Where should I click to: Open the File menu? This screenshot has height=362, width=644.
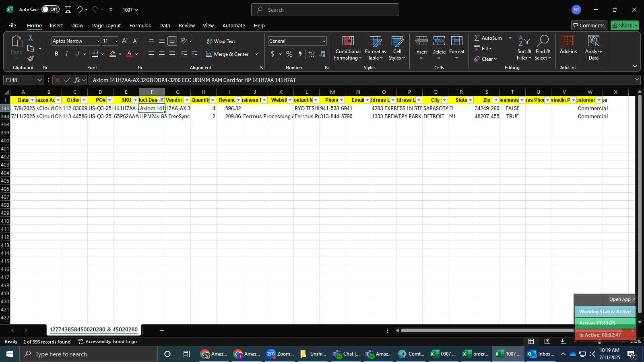[12, 25]
